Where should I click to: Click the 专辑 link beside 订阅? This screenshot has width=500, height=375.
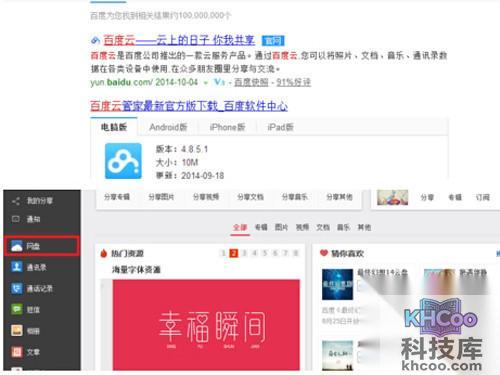[x=455, y=198]
